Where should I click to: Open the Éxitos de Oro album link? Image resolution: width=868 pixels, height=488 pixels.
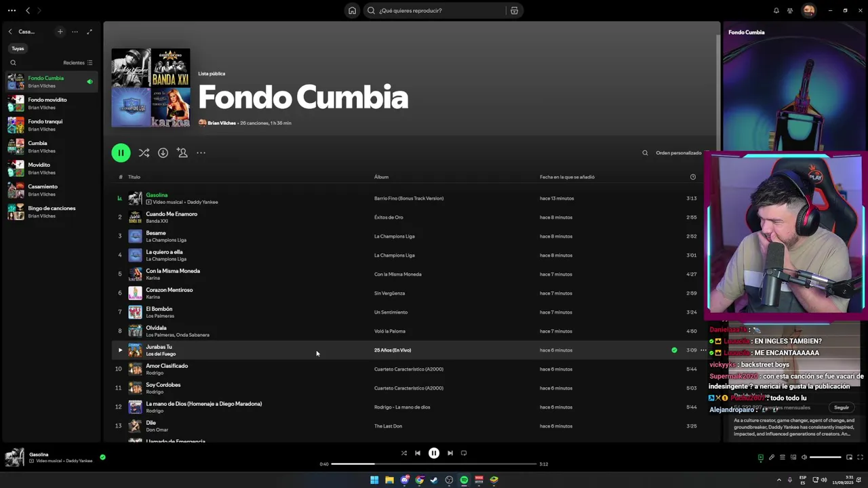(389, 217)
